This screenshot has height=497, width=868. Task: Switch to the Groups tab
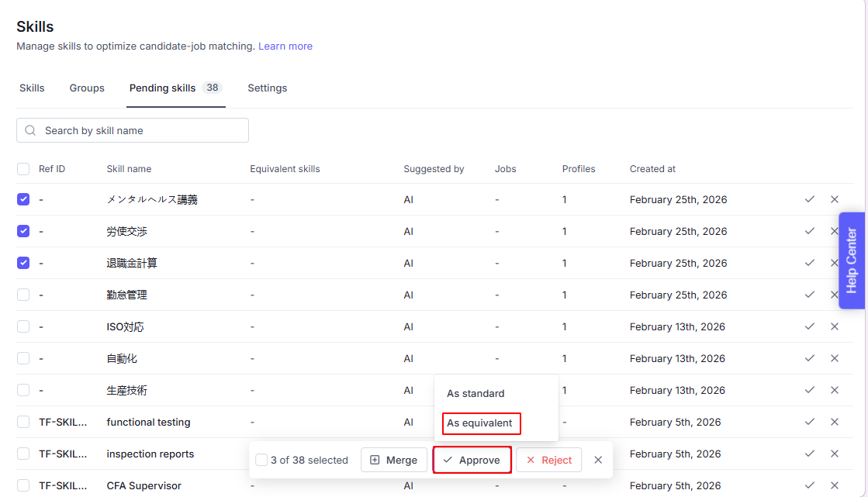click(x=87, y=88)
